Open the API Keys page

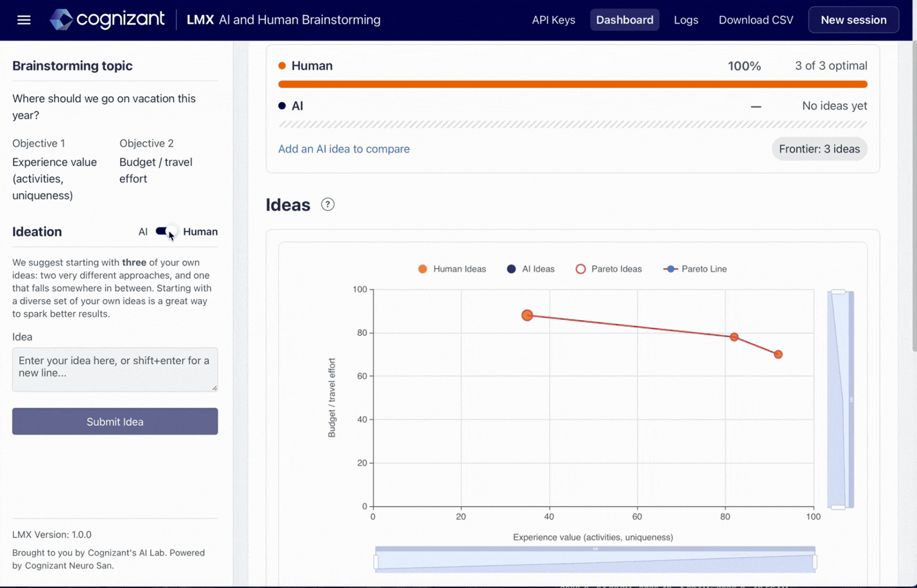coord(553,20)
